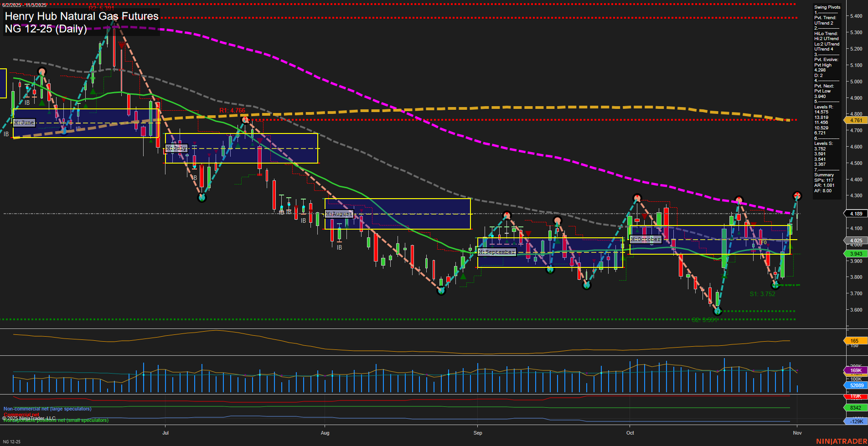Select the Non-commercial net legend label
Image resolution: width=868 pixels, height=446 pixels.
(46, 409)
